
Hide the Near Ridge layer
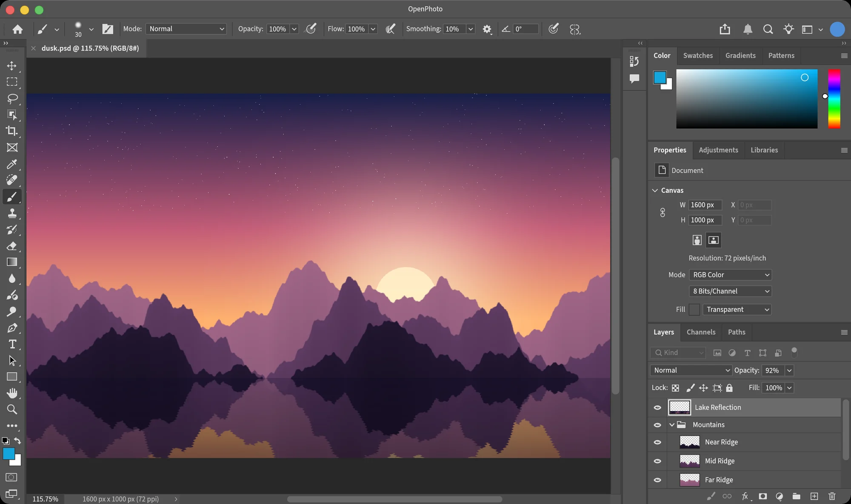(657, 442)
